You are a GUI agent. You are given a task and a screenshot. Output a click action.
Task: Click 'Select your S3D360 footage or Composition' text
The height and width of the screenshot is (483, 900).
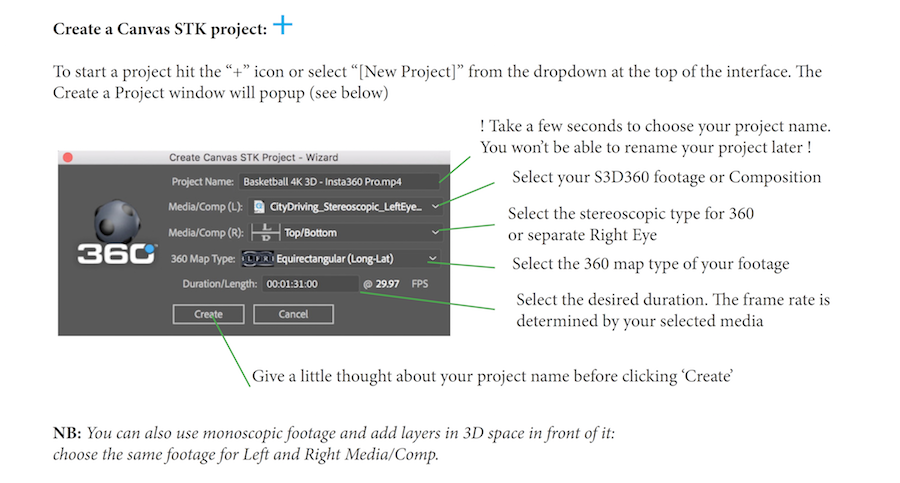click(666, 177)
